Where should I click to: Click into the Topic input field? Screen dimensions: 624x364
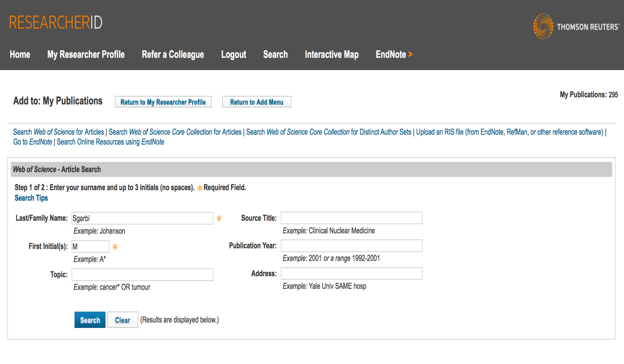point(143,274)
